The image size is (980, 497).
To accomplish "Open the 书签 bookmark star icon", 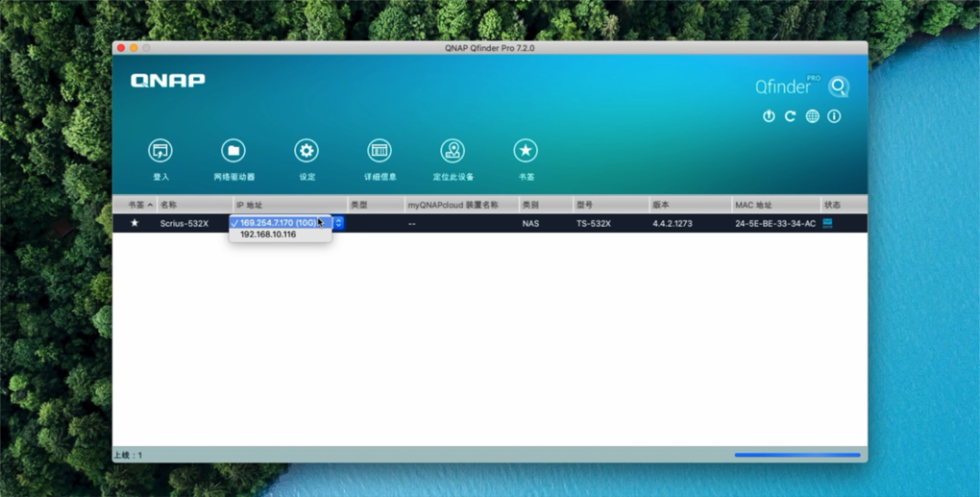I will (x=525, y=151).
